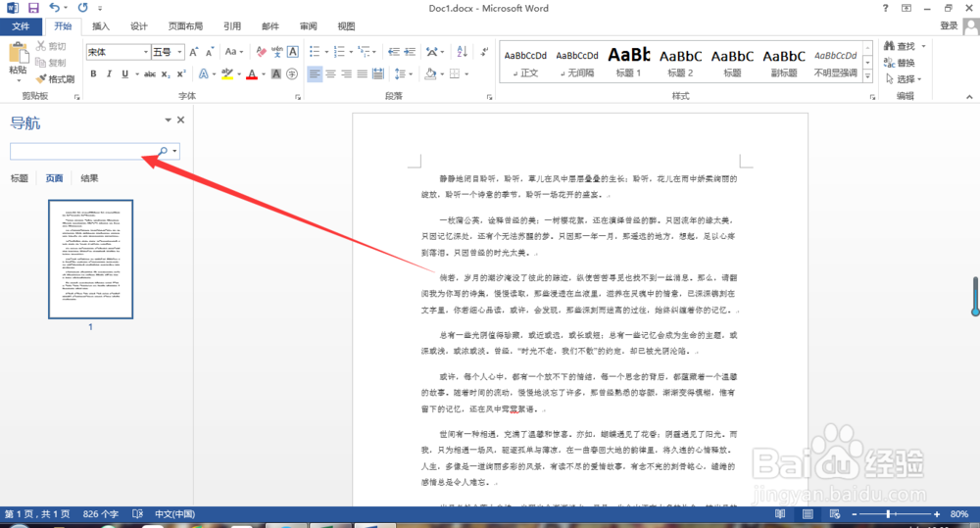Screen dimensions: 980x528
Task: Click the Find binoculars icon
Action: [x=889, y=46]
